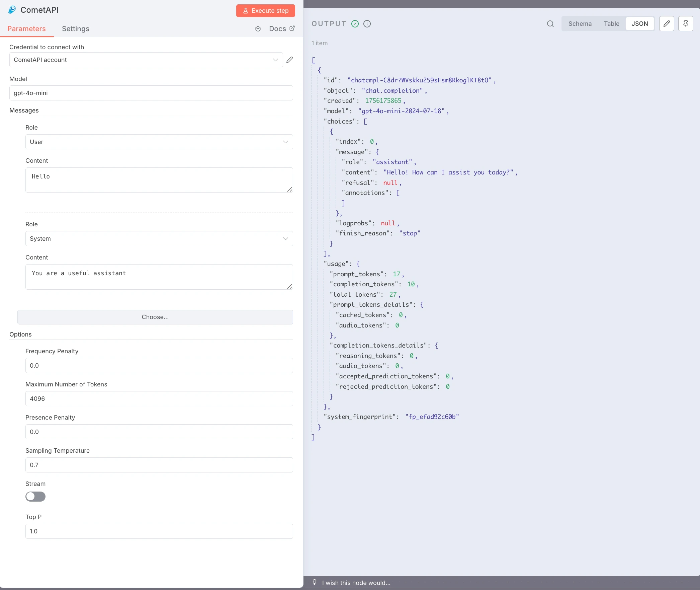Click the info icon next to OUTPUT
The height and width of the screenshot is (590, 700).
click(x=367, y=24)
